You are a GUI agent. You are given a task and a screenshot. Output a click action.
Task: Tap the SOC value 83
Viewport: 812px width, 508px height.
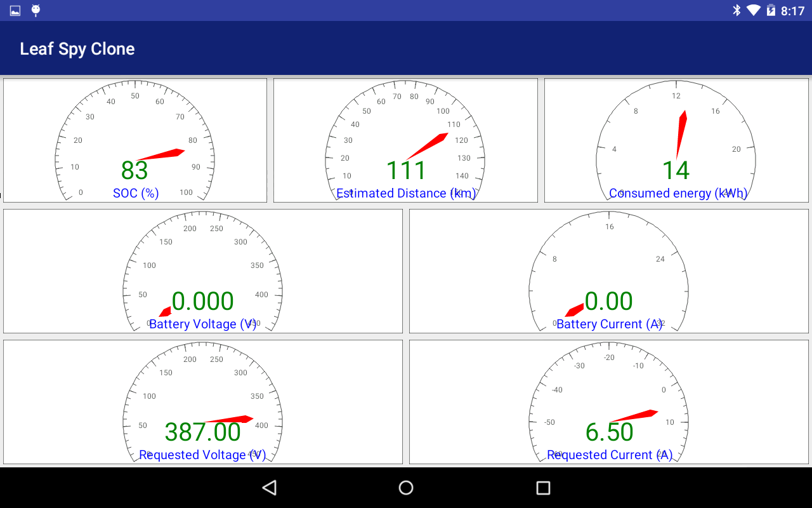click(x=134, y=170)
